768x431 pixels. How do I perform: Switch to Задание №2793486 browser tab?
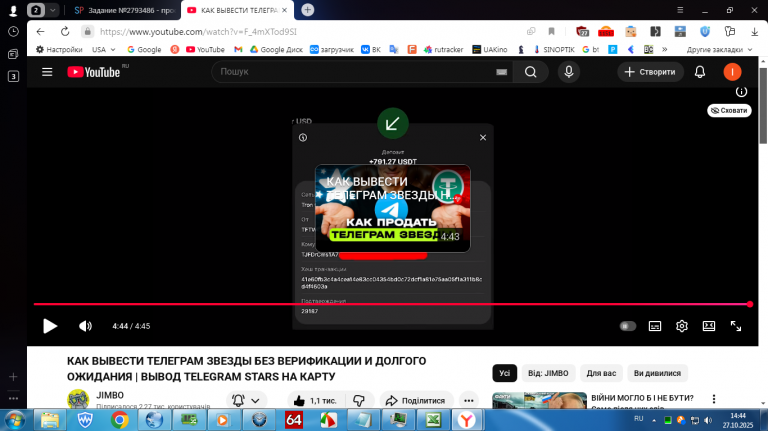pyautogui.click(x=124, y=10)
